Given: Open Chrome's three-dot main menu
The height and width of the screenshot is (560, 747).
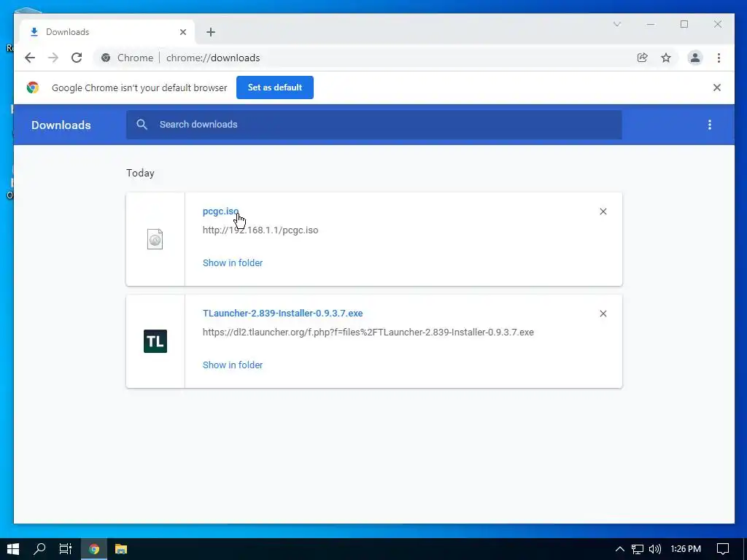Looking at the screenshot, I should (x=719, y=58).
